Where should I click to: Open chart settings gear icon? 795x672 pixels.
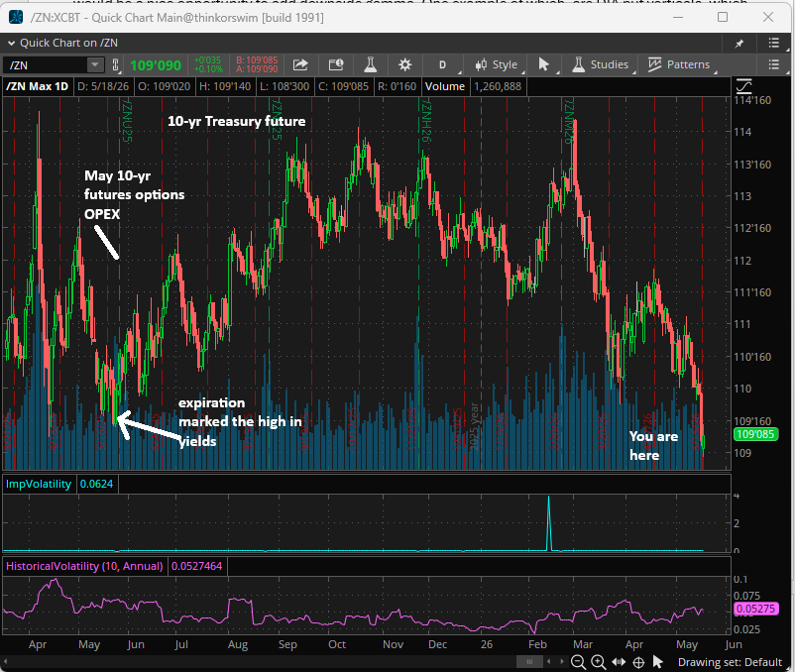coord(404,64)
